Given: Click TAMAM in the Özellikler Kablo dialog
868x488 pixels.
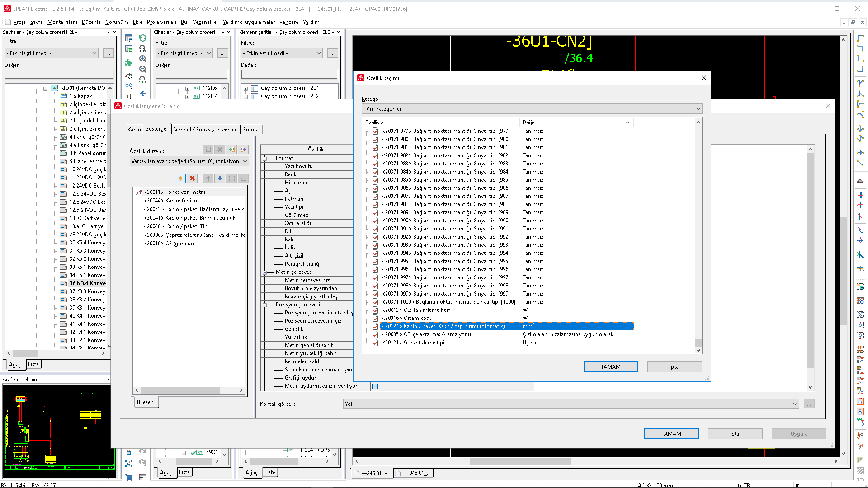Looking at the screenshot, I should coord(671,434).
